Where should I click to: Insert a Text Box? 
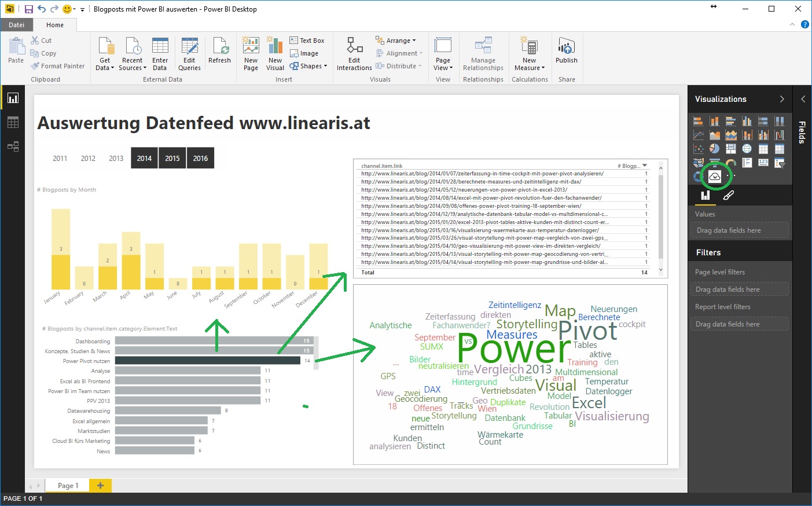tap(307, 41)
